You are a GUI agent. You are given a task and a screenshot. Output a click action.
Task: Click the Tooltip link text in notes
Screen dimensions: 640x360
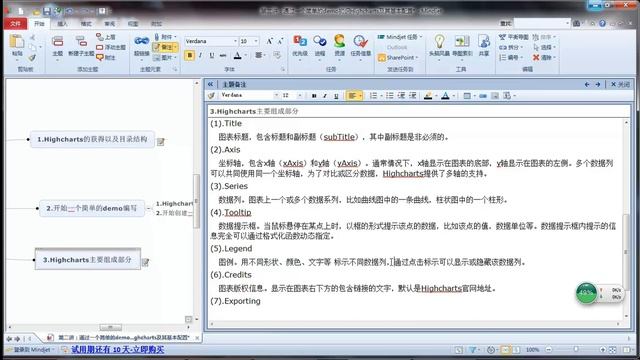238,212
